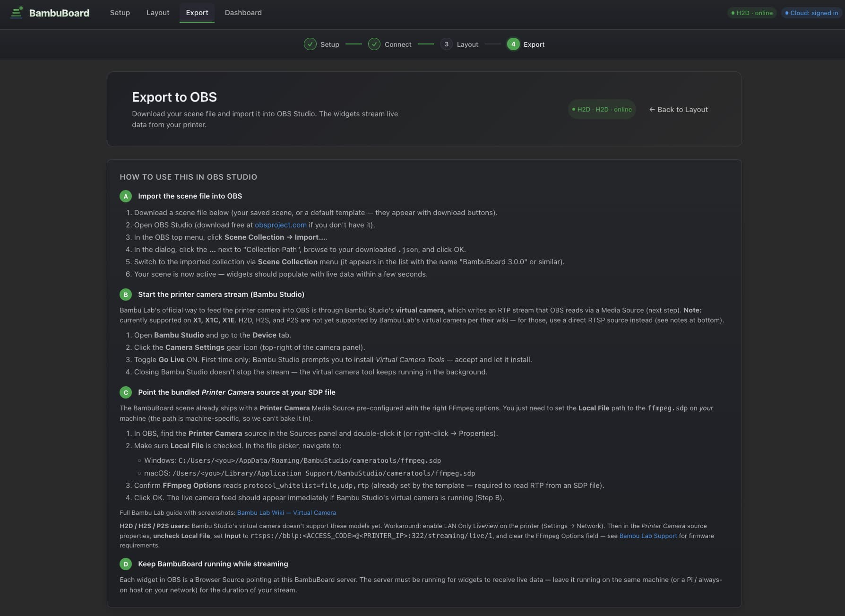Click the Export wizard step label
The width and height of the screenshot is (845, 616).
click(x=534, y=44)
